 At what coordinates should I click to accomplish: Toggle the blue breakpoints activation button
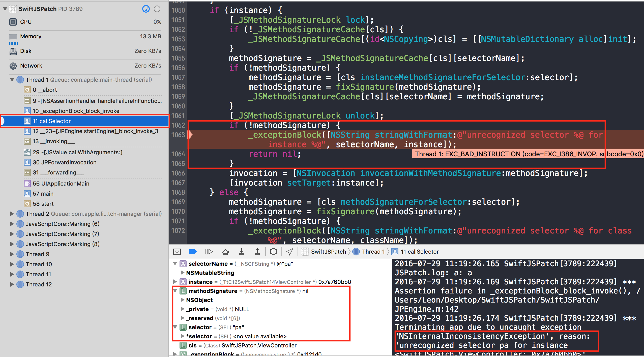193,252
